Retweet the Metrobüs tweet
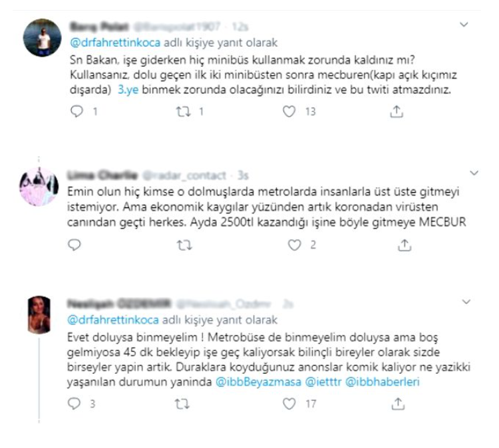This screenshot has height=448, width=499. point(182,404)
